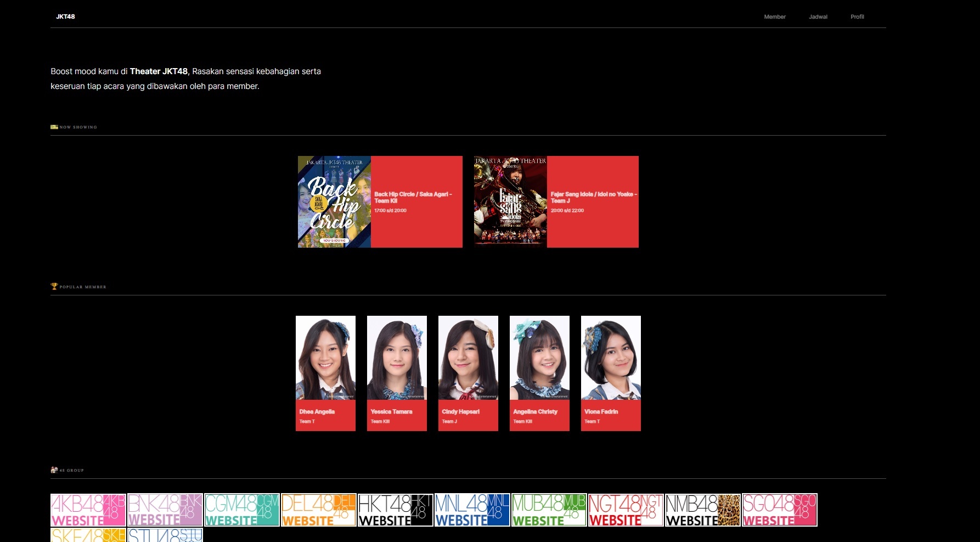Click the Angelina Christy name label
Viewport: 980px width, 542px height.
pyautogui.click(x=535, y=411)
